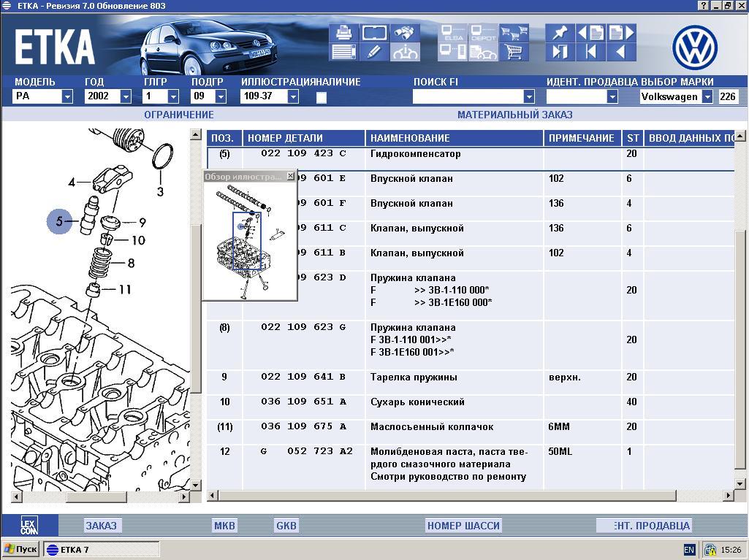Click the parts table horizontal scrollbar thumb
The image size is (749, 560).
tap(447, 496)
